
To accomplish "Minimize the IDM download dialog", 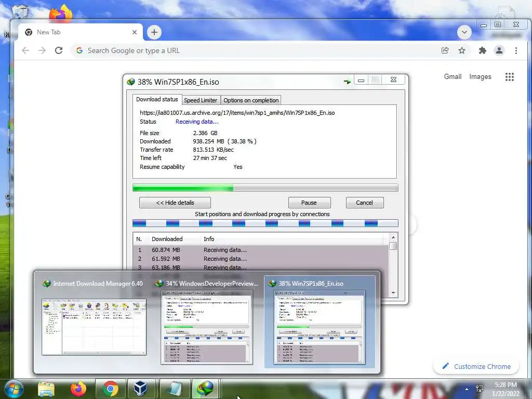I will 361,80.
